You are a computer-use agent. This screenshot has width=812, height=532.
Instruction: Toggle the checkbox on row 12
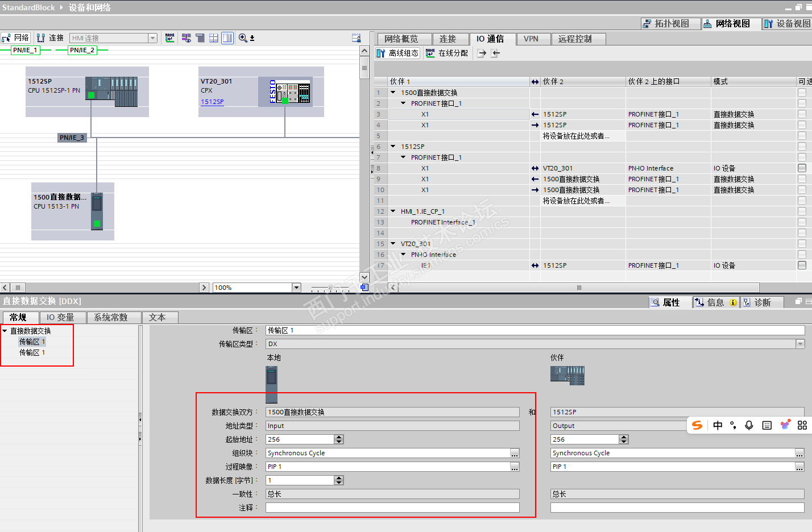802,211
